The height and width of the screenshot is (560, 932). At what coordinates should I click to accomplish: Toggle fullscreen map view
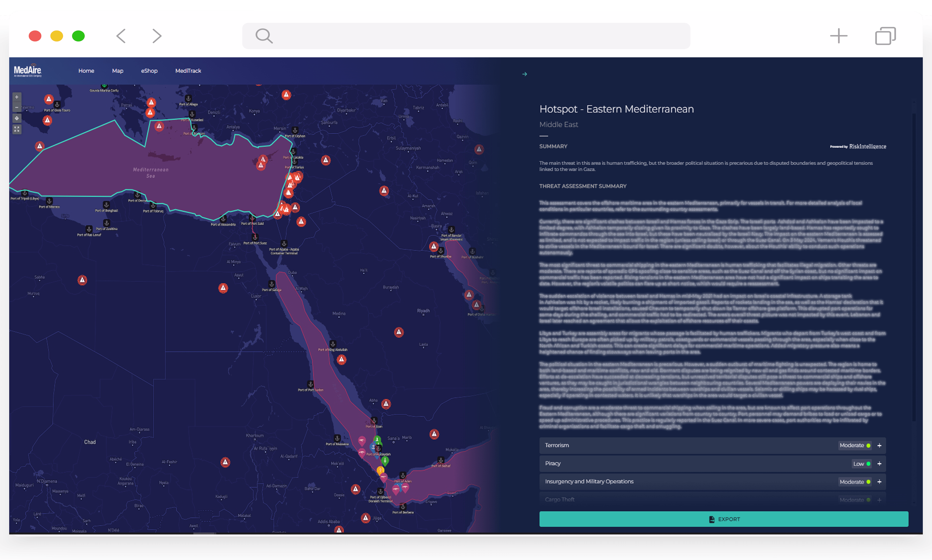click(17, 130)
